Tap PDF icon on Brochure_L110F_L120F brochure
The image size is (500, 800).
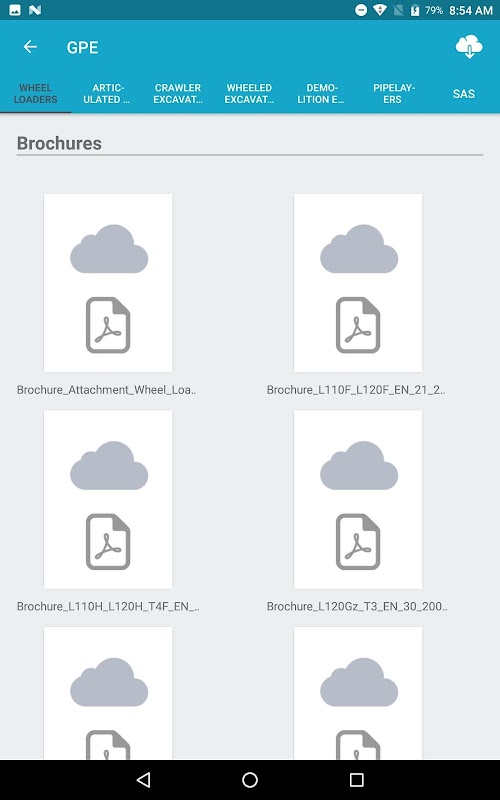[358, 325]
